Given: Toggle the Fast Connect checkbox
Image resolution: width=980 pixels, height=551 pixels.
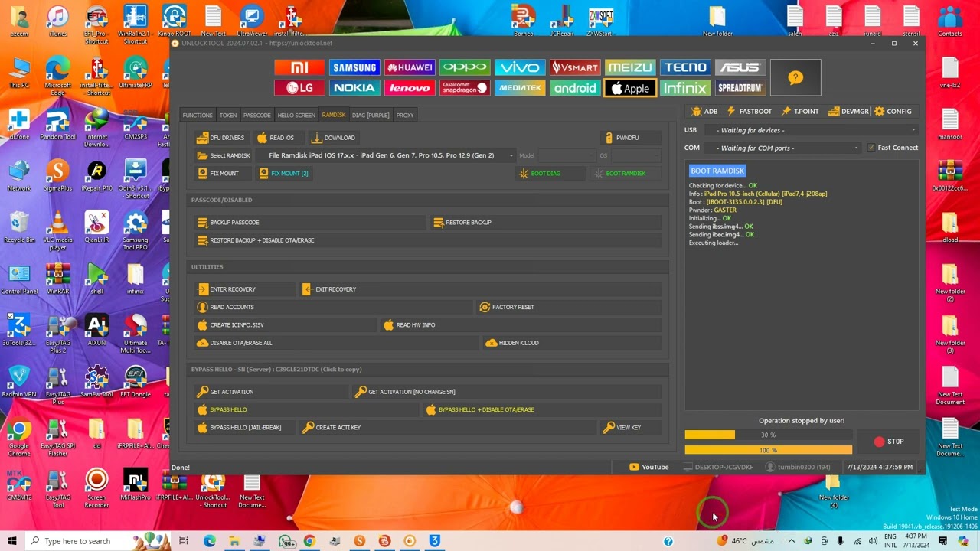Looking at the screenshot, I should point(871,148).
